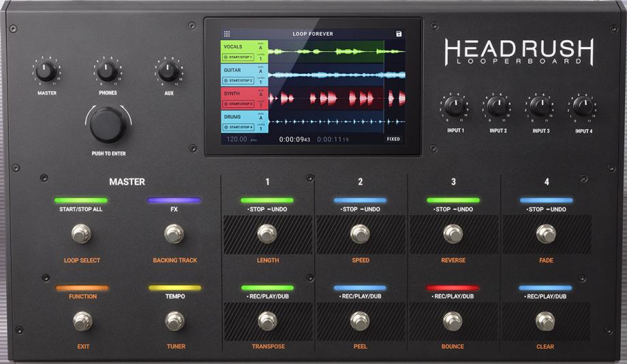Tap the 120.00 BPM tempo field
Viewport: 627px width, 364px height.
[x=241, y=139]
